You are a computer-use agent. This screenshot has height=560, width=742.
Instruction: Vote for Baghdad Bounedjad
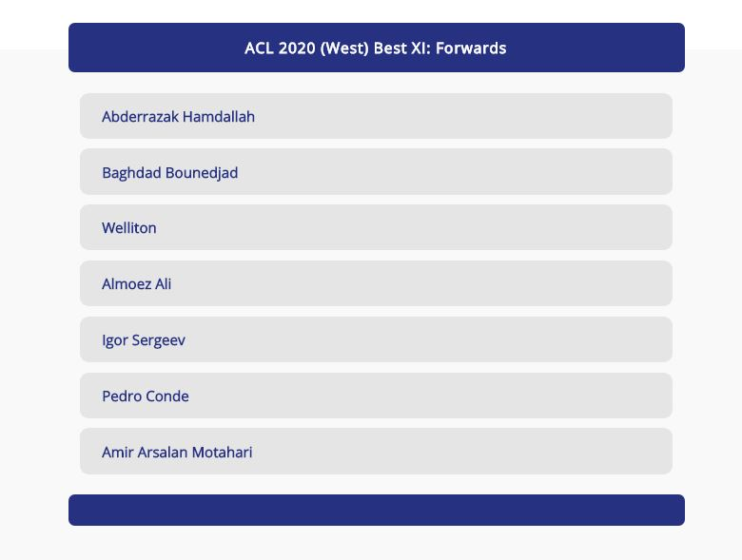click(x=376, y=172)
